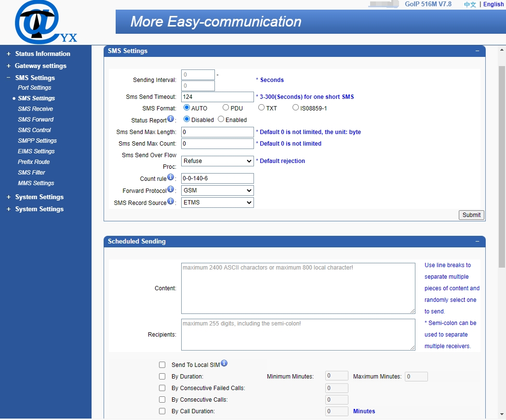Image resolution: width=506 pixels, height=420 pixels.
Task: Switch interface language to 中文
Action: point(469,4)
